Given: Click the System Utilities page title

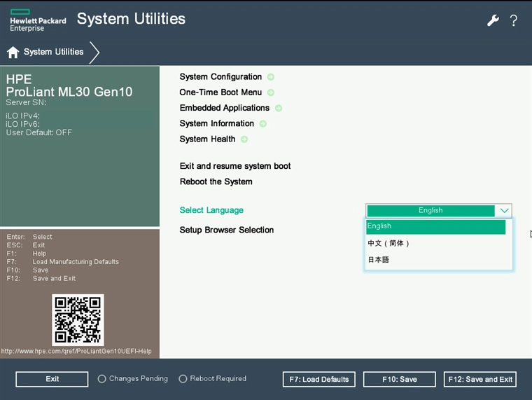Looking at the screenshot, I should (x=132, y=19).
